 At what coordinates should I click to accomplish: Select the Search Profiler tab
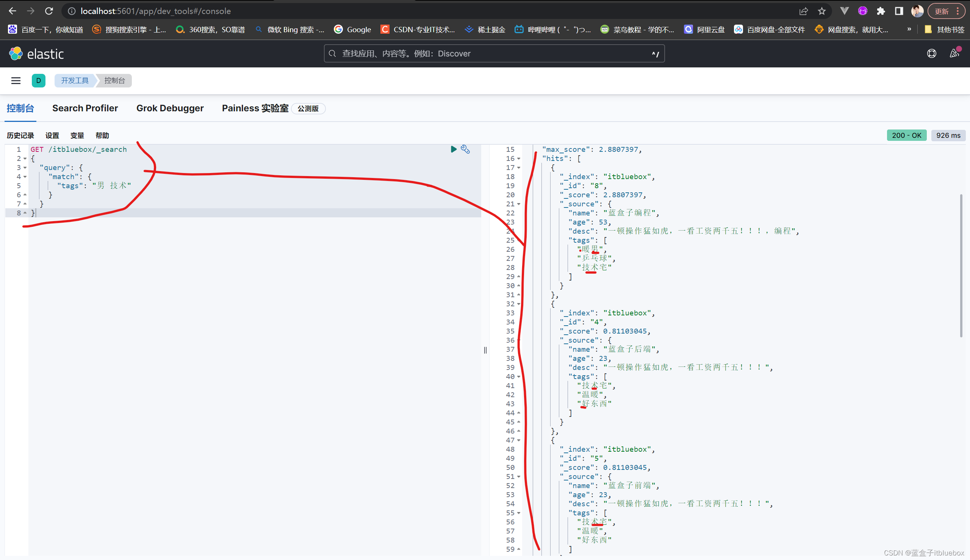coord(85,108)
